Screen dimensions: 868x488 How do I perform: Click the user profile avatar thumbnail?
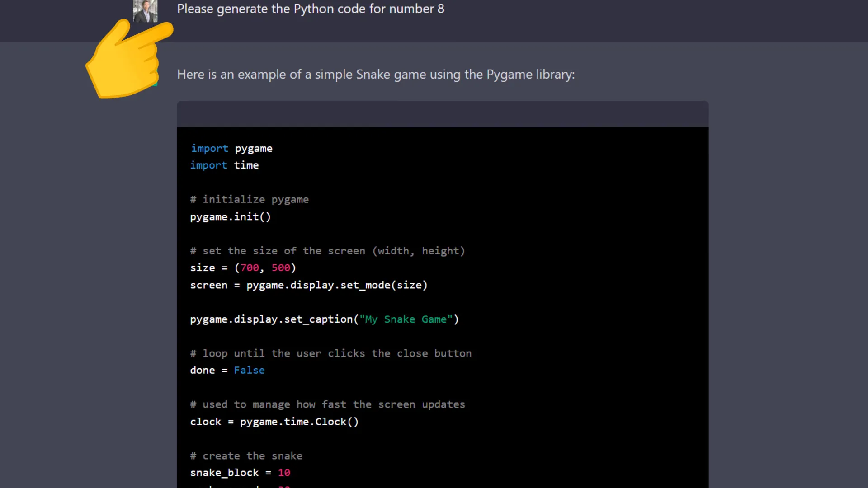pos(145,11)
